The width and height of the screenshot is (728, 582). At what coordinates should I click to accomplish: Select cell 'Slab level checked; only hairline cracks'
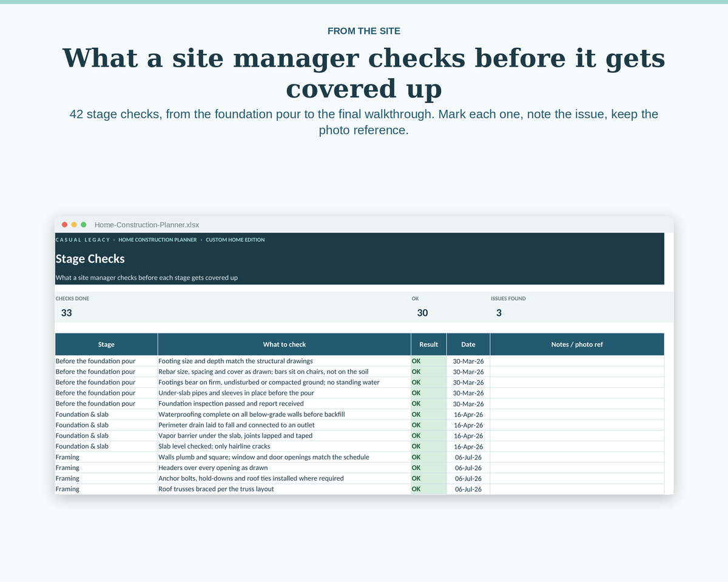[285, 446]
